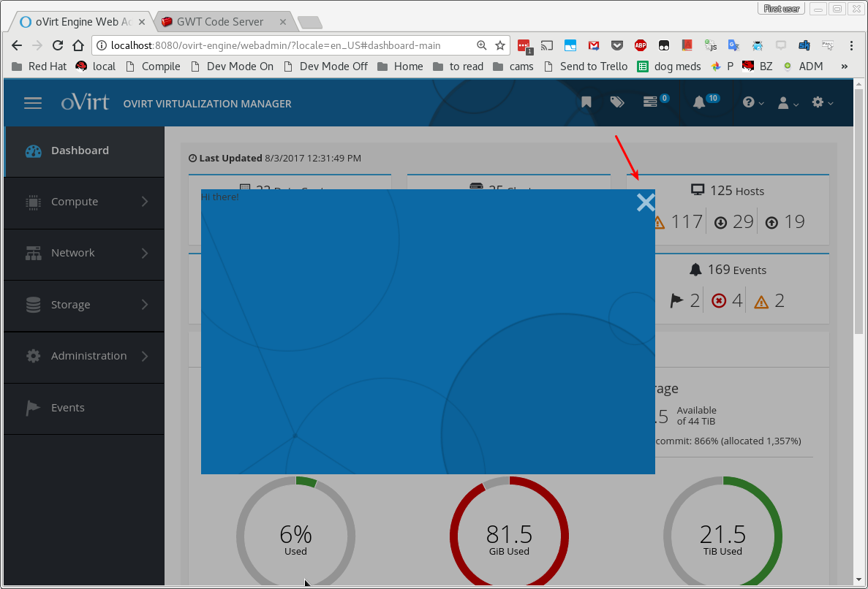
Task: Select Dashboard in the sidebar
Action: click(80, 151)
